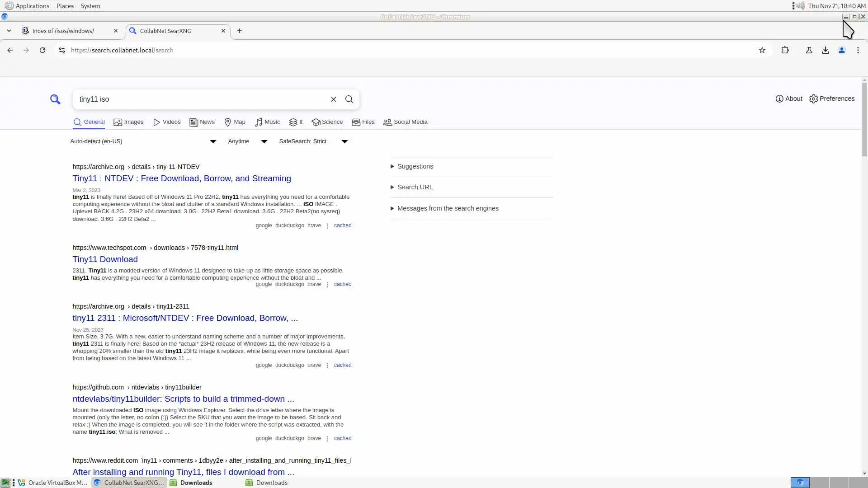The height and width of the screenshot is (488, 868).
Task: Open the Tiny11 Download techspot link
Action: click(105, 259)
